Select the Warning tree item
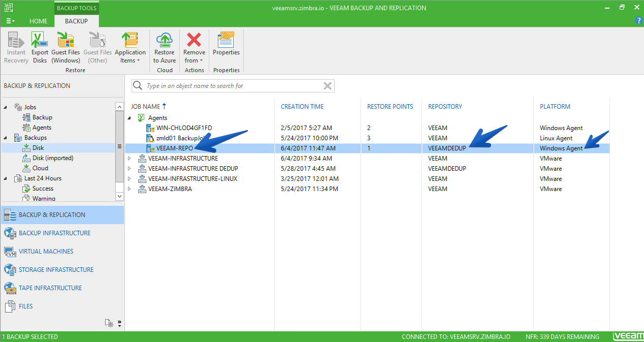This screenshot has width=644, height=342. pos(44,198)
